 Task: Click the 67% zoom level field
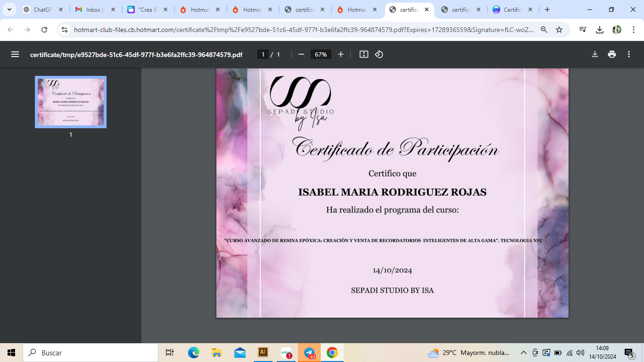(321, 54)
